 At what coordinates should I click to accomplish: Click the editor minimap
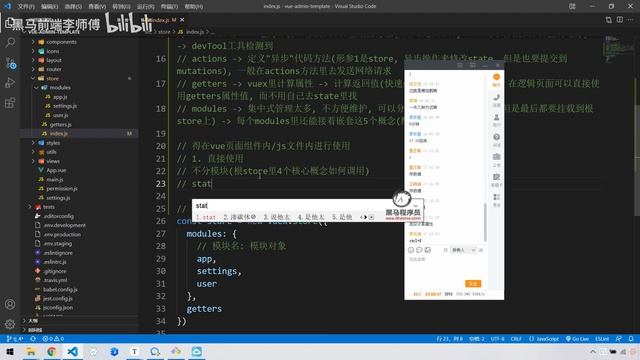(x=618, y=50)
